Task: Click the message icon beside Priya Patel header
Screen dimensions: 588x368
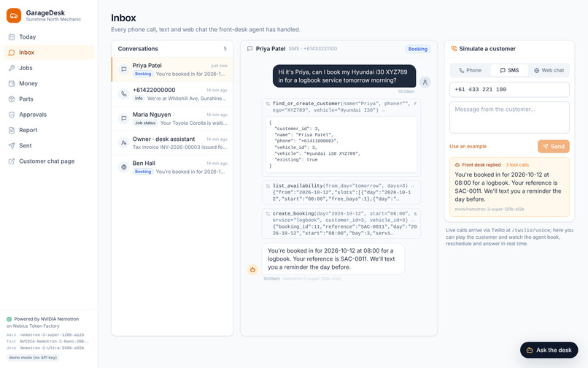Action: pyautogui.click(x=249, y=49)
